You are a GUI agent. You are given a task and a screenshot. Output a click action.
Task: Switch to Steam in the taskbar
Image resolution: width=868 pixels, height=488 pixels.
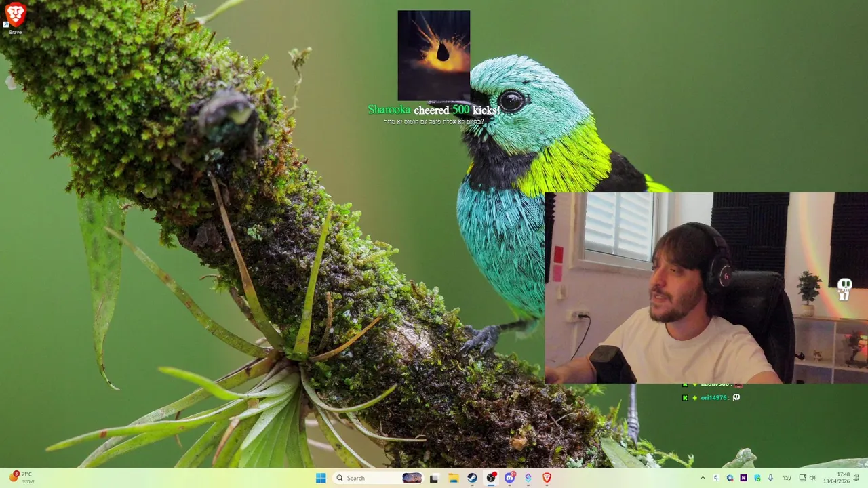[472, 478]
